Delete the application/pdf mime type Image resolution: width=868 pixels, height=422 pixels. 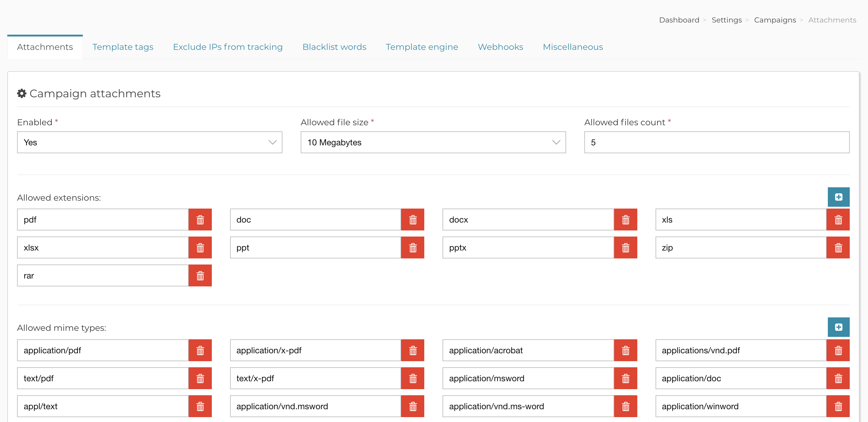200,350
